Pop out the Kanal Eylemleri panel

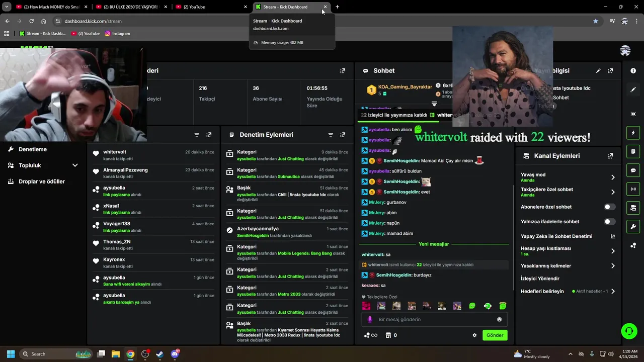pyautogui.click(x=610, y=156)
